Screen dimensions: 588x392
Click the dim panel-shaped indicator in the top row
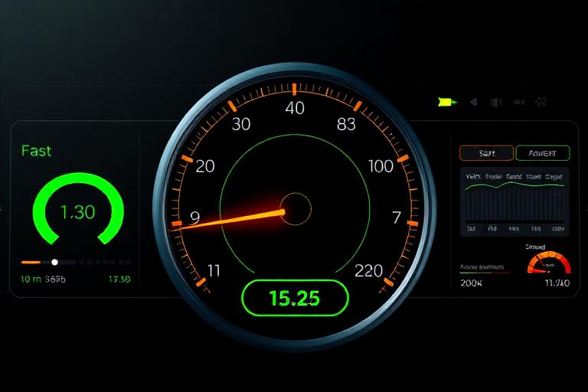coord(496,102)
